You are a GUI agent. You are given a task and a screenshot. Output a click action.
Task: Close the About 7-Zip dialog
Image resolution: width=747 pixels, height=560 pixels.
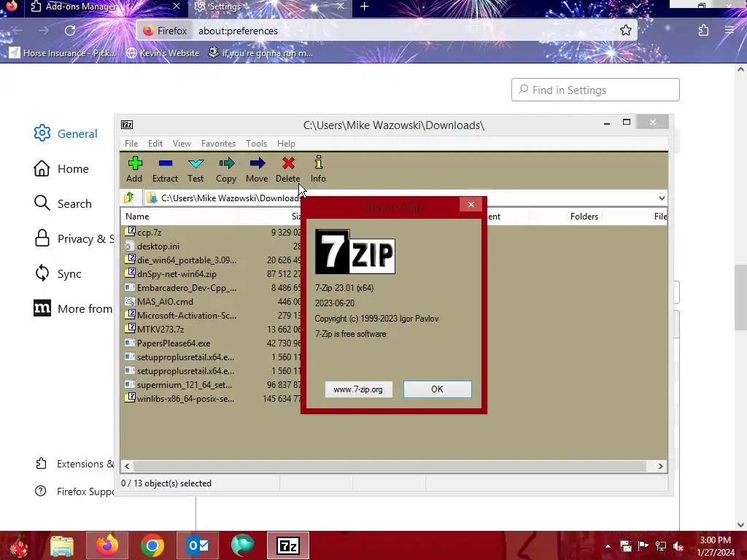pos(471,204)
